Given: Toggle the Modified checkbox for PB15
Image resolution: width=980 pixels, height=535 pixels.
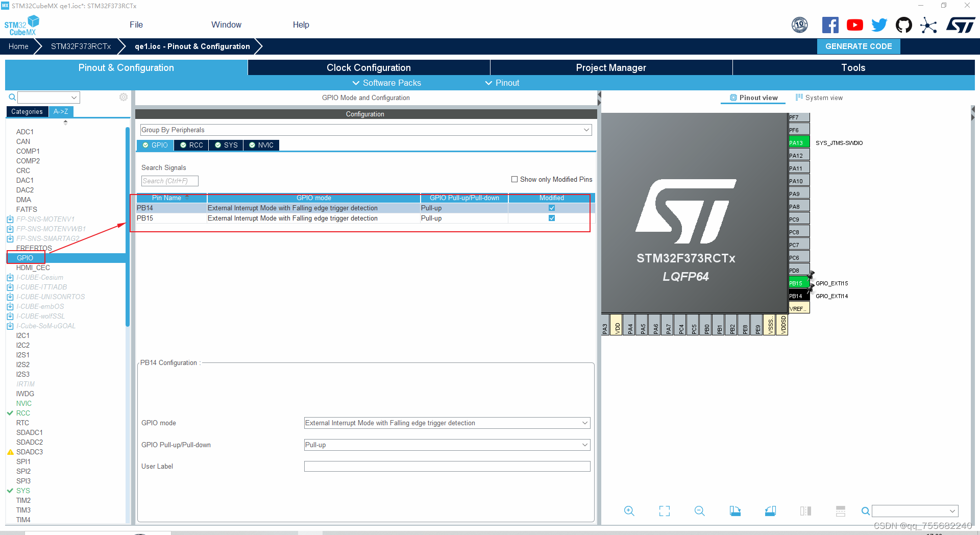Looking at the screenshot, I should pos(552,218).
